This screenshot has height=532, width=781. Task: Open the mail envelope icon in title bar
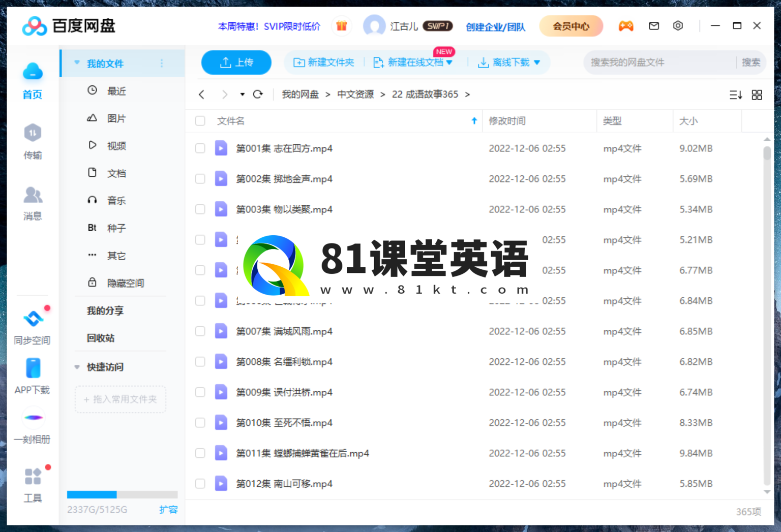coord(654,26)
